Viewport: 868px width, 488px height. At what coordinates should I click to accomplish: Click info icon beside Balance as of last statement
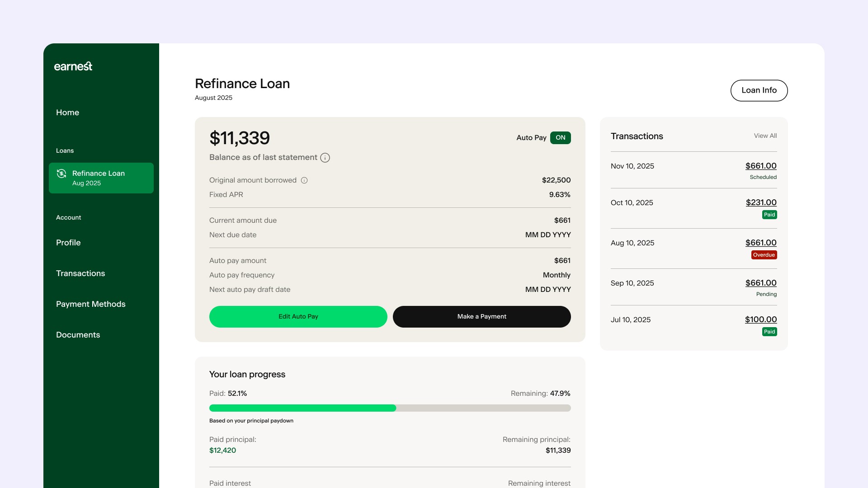coord(325,158)
